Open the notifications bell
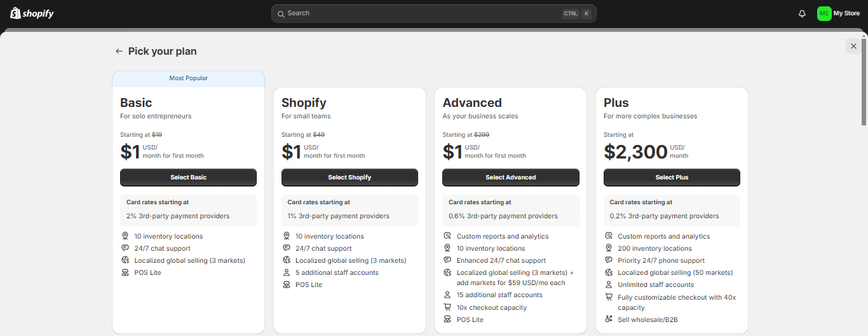Screen dimensions: 868x336 click(802, 13)
